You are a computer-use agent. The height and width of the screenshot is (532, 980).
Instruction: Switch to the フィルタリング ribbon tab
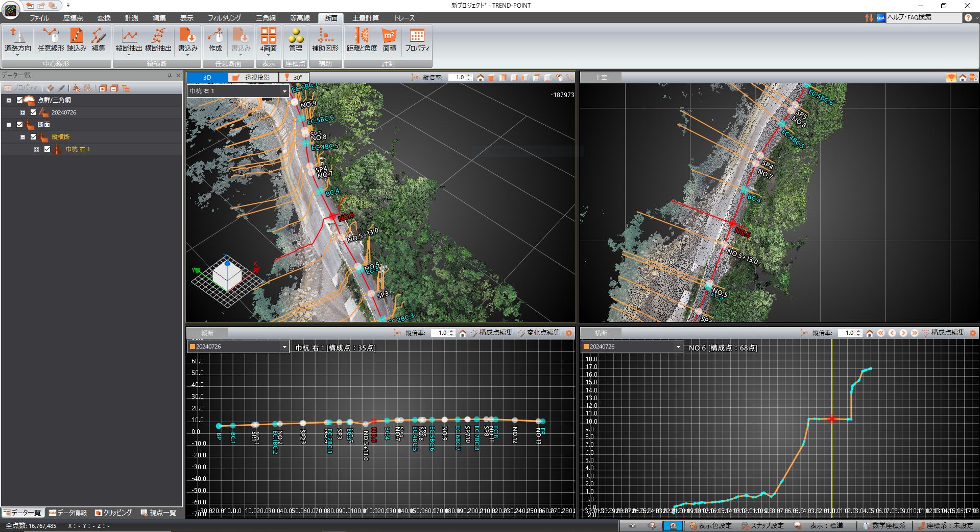224,18
